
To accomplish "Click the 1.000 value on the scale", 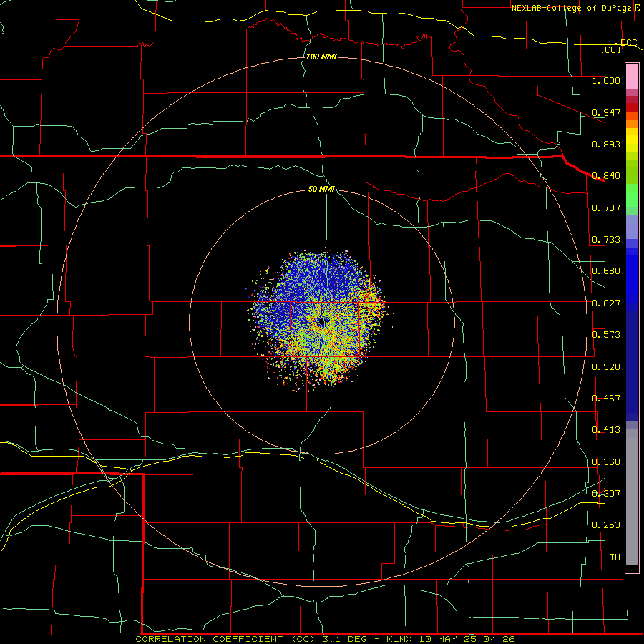I will [x=606, y=81].
